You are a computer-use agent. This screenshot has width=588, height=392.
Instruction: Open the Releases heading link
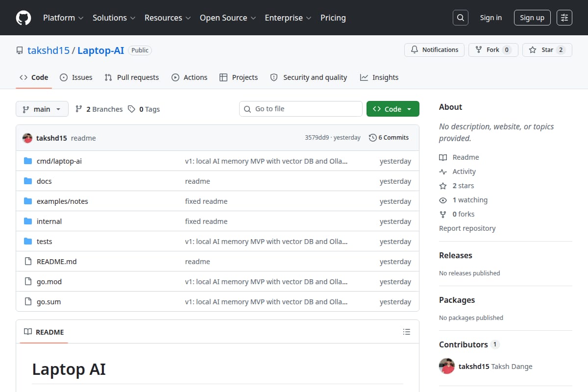(x=456, y=255)
